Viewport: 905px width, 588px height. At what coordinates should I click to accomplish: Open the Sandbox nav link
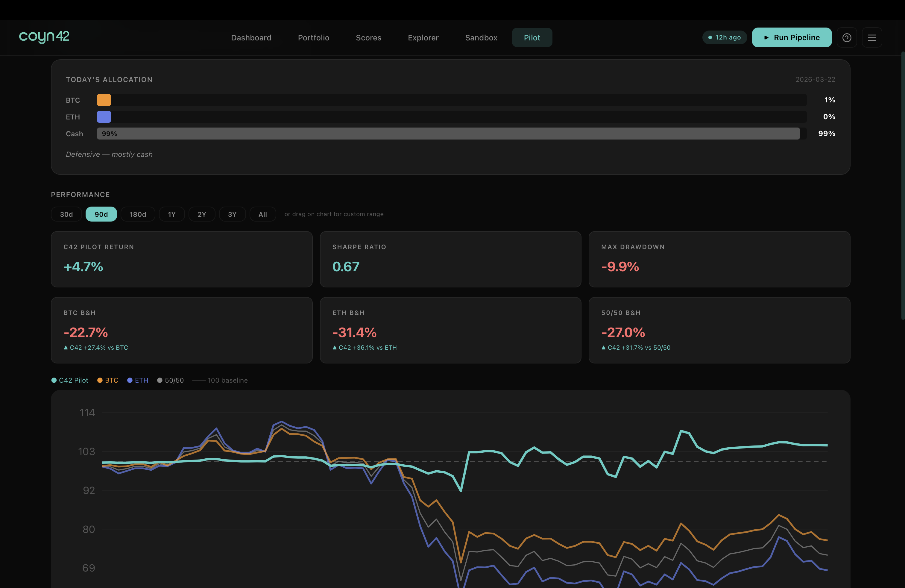[x=481, y=38]
